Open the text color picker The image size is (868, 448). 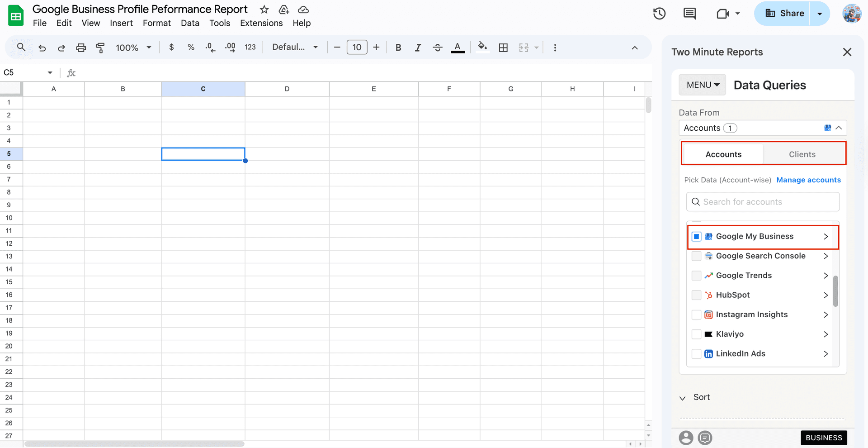pos(458,47)
